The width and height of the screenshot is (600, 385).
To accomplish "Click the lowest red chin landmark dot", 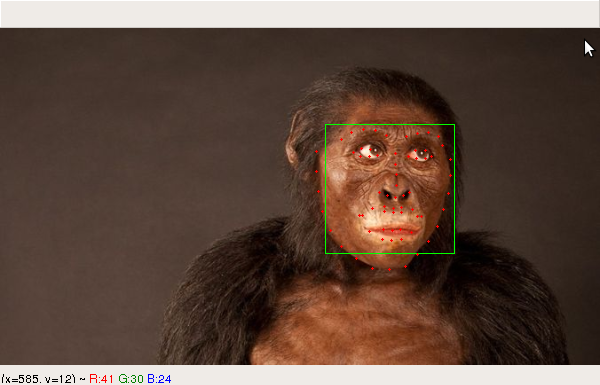I will (x=390, y=269).
